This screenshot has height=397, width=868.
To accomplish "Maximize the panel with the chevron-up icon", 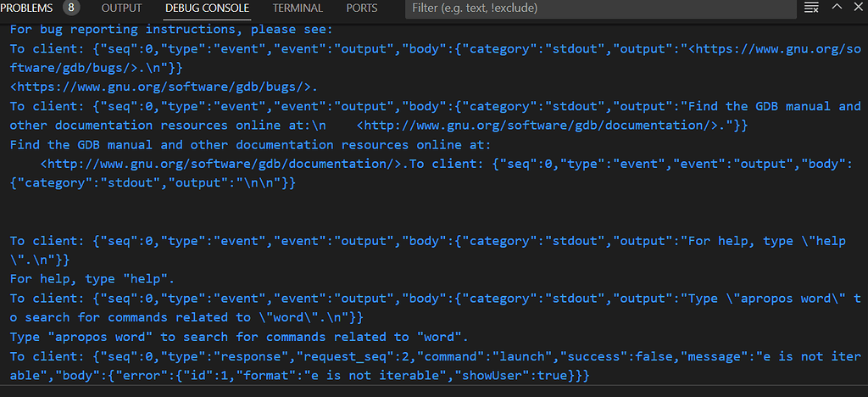I will (837, 7).
